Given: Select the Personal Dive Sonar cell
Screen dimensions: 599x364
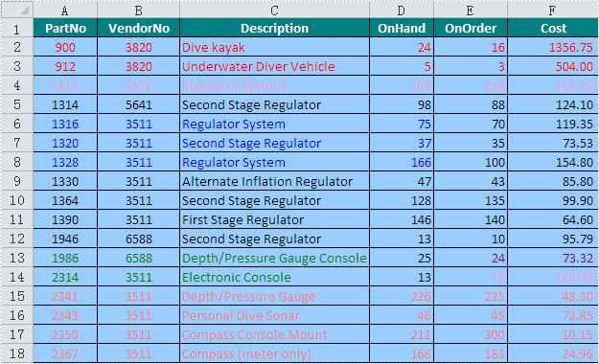Looking at the screenshot, I should click(274, 315).
